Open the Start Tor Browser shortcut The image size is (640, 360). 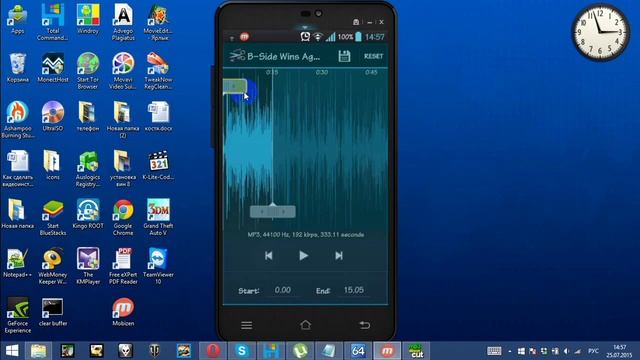[x=88, y=71]
